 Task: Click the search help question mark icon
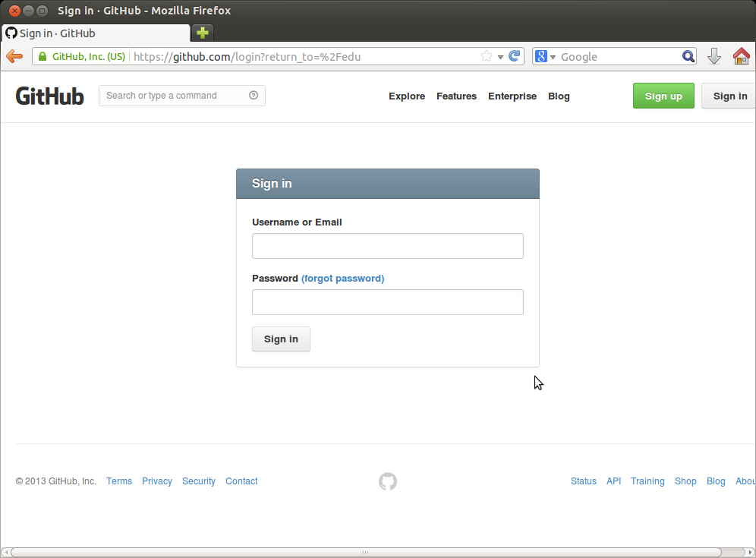(254, 95)
